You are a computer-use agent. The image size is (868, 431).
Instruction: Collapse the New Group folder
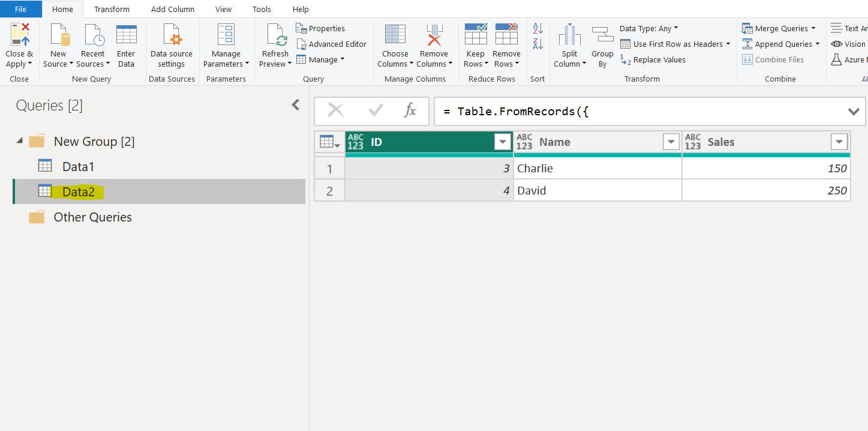20,141
